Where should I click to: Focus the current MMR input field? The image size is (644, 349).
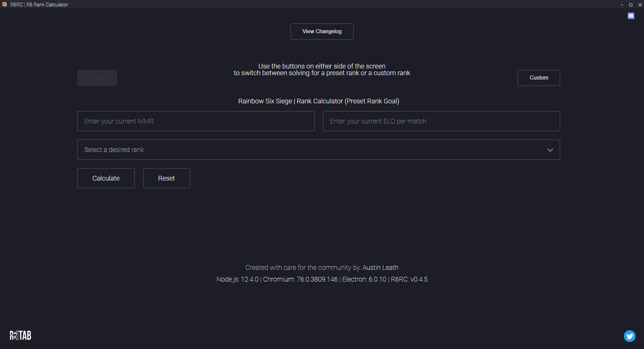click(x=196, y=121)
